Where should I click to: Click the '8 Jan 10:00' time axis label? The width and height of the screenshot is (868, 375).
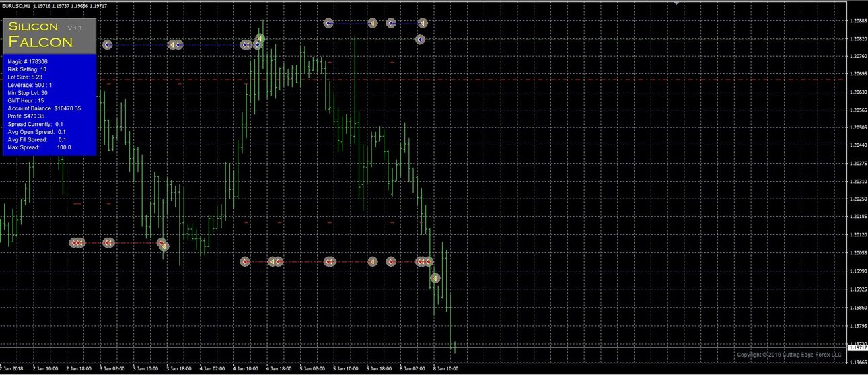pos(445,369)
